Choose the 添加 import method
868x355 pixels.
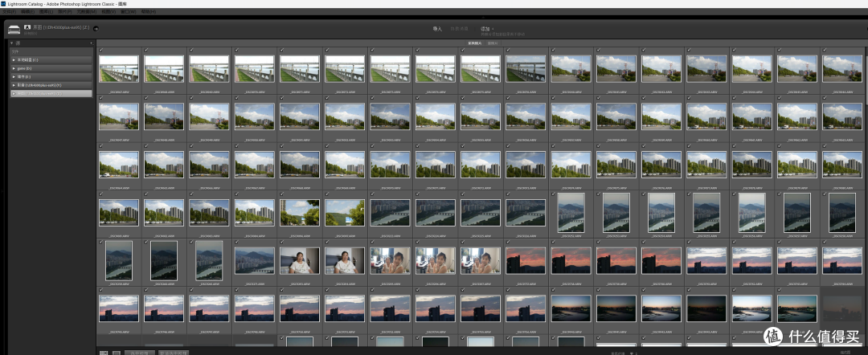pos(485,28)
